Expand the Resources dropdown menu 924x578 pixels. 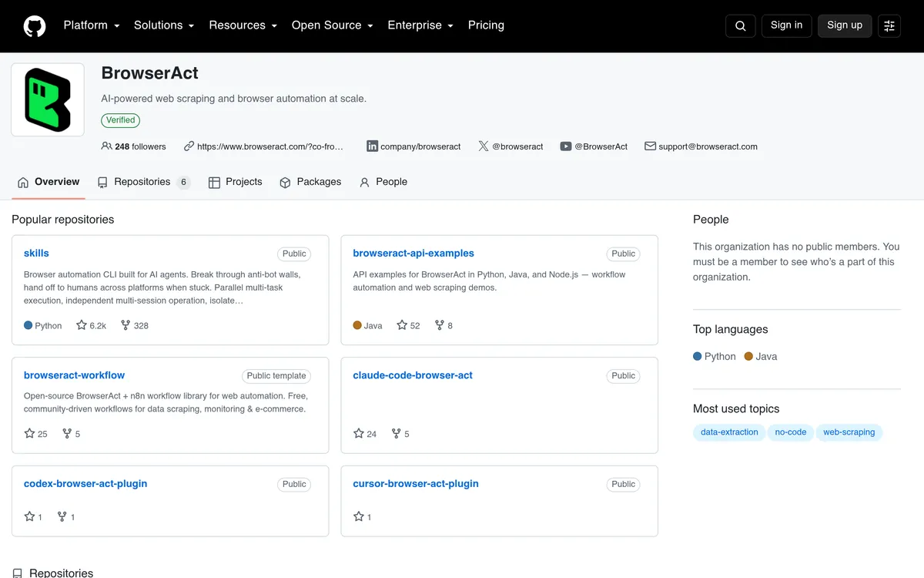[243, 25]
